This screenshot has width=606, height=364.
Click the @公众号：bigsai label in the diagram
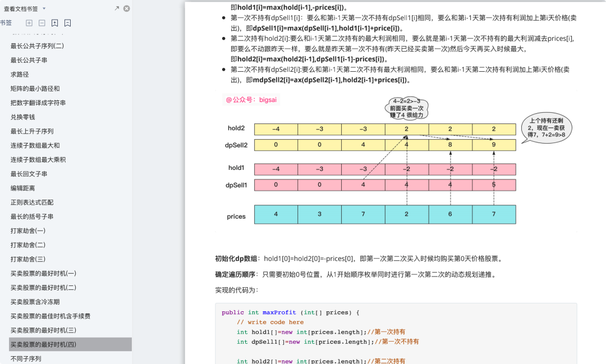(x=251, y=100)
